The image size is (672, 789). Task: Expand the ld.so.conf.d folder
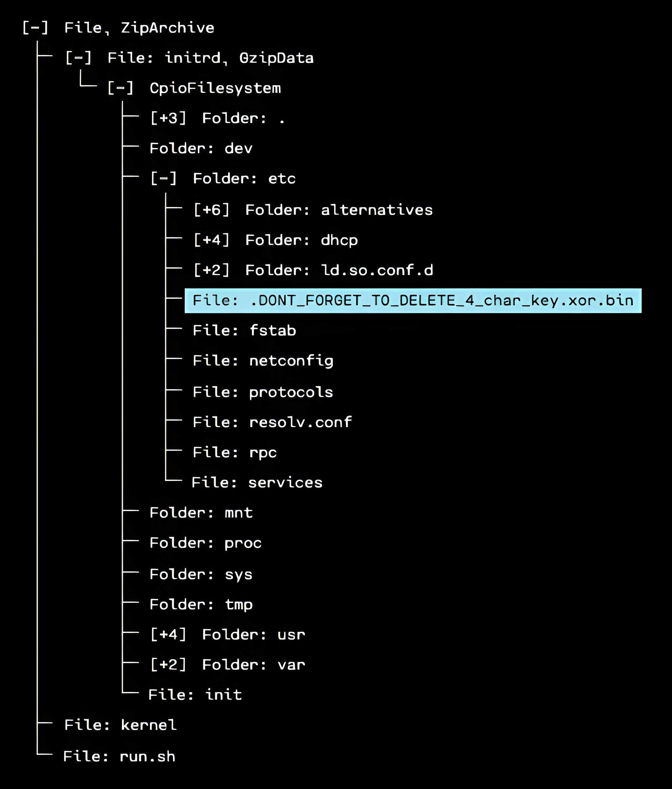(x=212, y=270)
